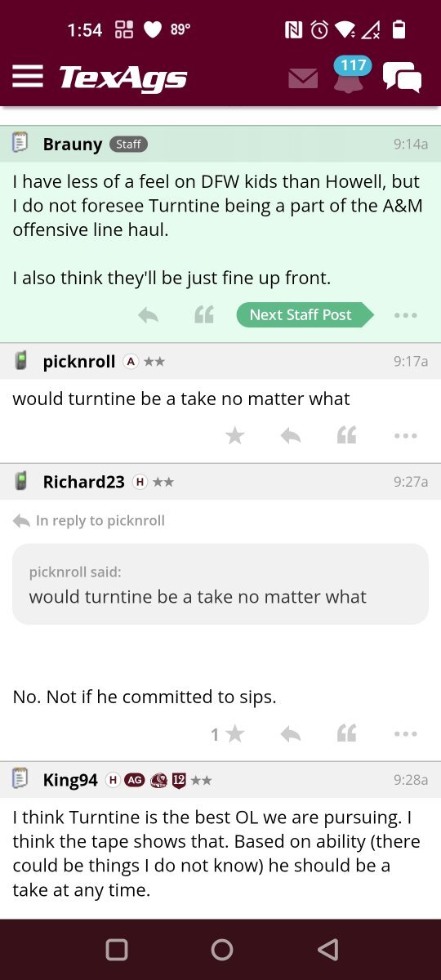Reply to picknroll's post
This screenshot has height=980, width=441.
(290, 436)
